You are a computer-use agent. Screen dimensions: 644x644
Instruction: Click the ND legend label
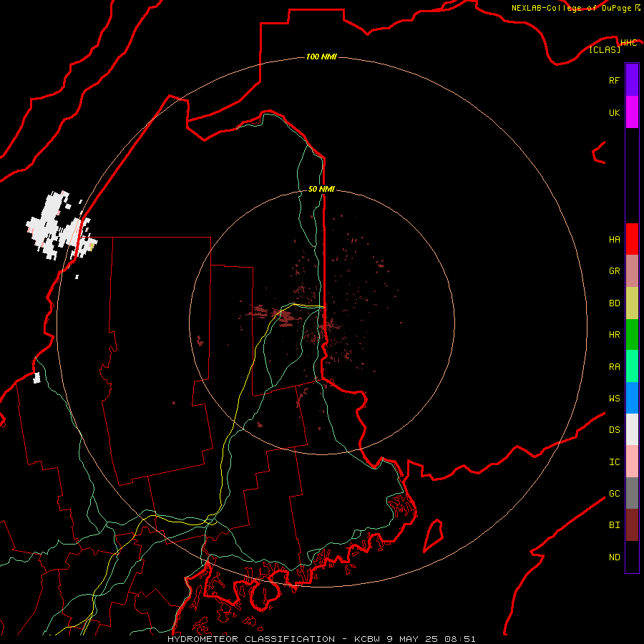click(x=614, y=557)
